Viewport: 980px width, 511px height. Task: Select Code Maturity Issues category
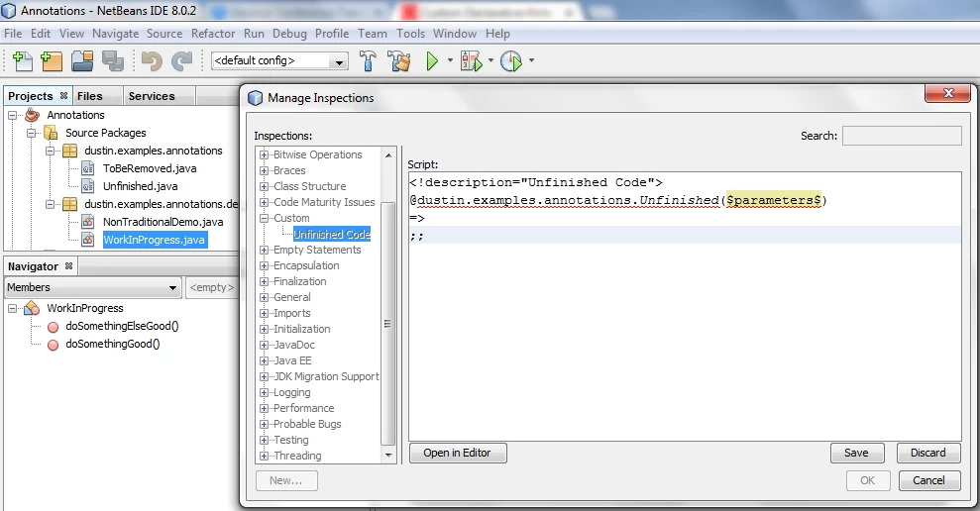[x=324, y=202]
